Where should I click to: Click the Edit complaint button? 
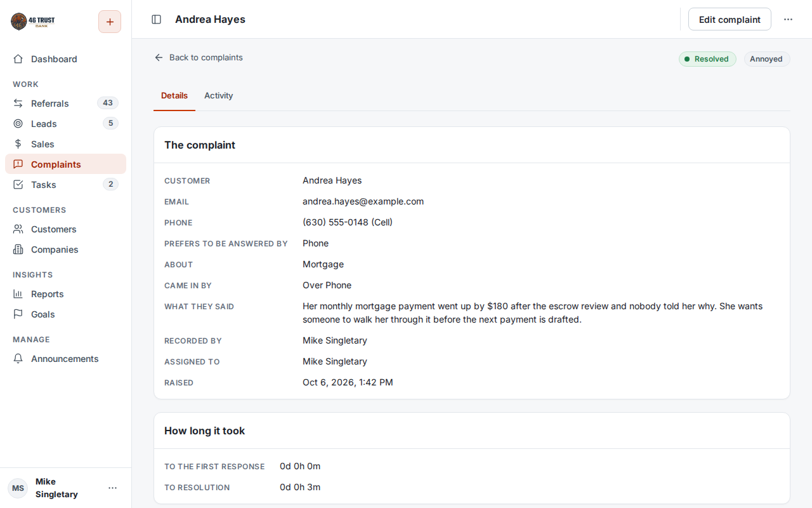[730, 20]
